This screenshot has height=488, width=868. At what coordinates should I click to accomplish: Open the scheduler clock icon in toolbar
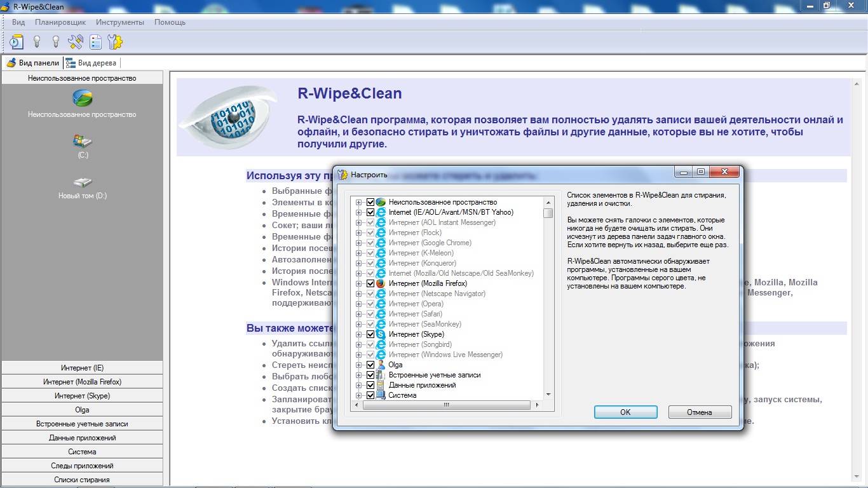(17, 42)
